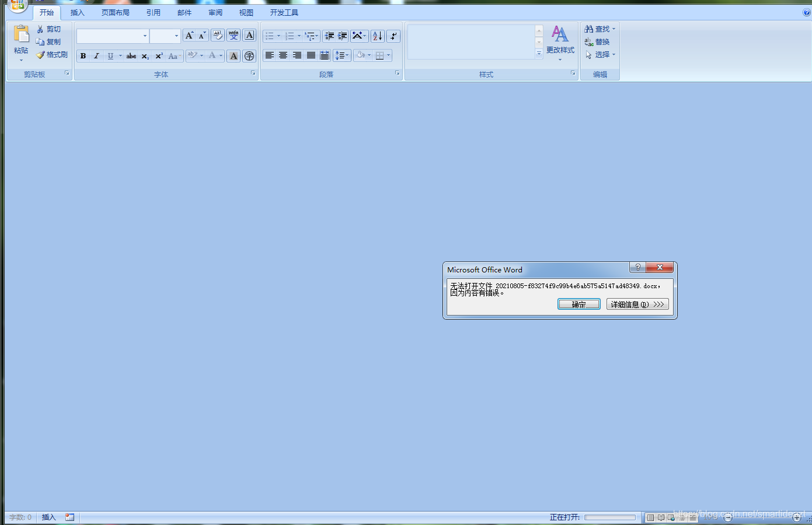This screenshot has height=525, width=812.
Task: Click the Details (详细信息) button in dialog
Action: click(637, 304)
